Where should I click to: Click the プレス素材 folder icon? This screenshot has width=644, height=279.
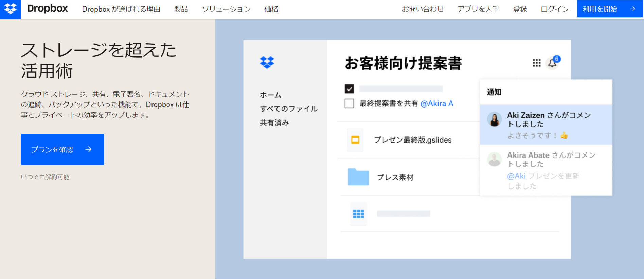(x=358, y=177)
